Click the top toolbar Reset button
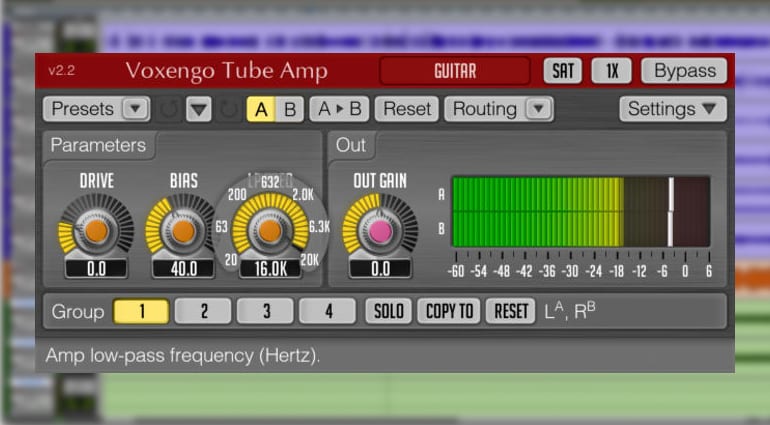Image resolution: width=770 pixels, height=425 pixels. 407,109
